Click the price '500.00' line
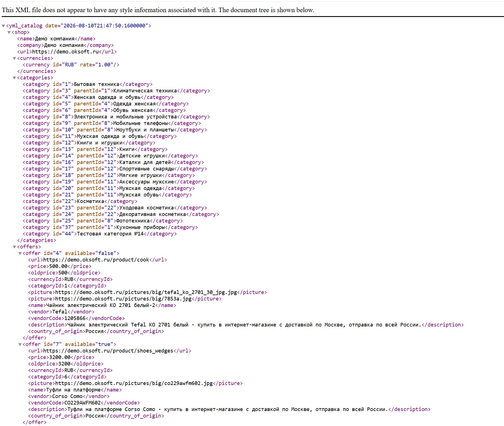The height and width of the screenshot is (426, 504). point(60,266)
